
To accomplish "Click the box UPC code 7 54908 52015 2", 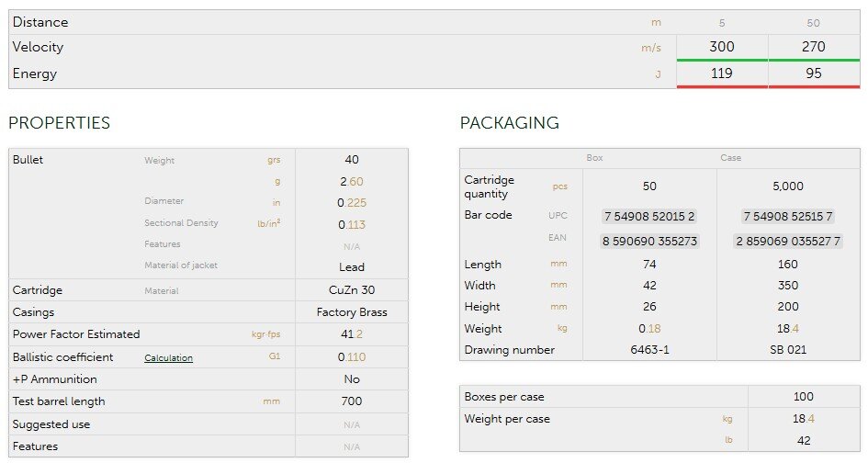I will click(x=649, y=217).
